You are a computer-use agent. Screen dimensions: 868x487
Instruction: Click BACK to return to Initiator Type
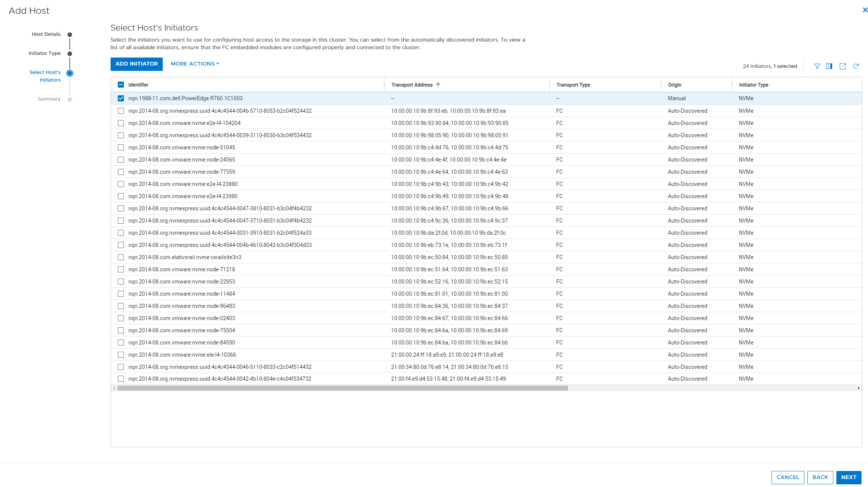click(x=820, y=477)
